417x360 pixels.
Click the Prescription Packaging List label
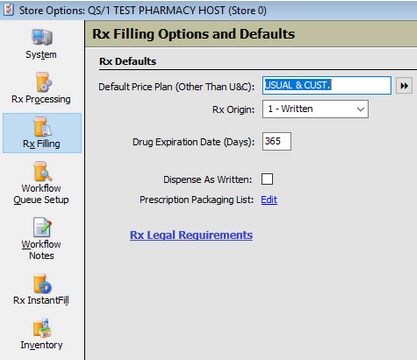[197, 200]
